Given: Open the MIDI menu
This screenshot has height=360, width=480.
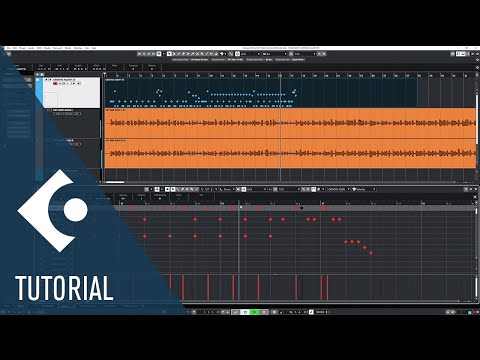Looking at the screenshot, I should [39, 48].
